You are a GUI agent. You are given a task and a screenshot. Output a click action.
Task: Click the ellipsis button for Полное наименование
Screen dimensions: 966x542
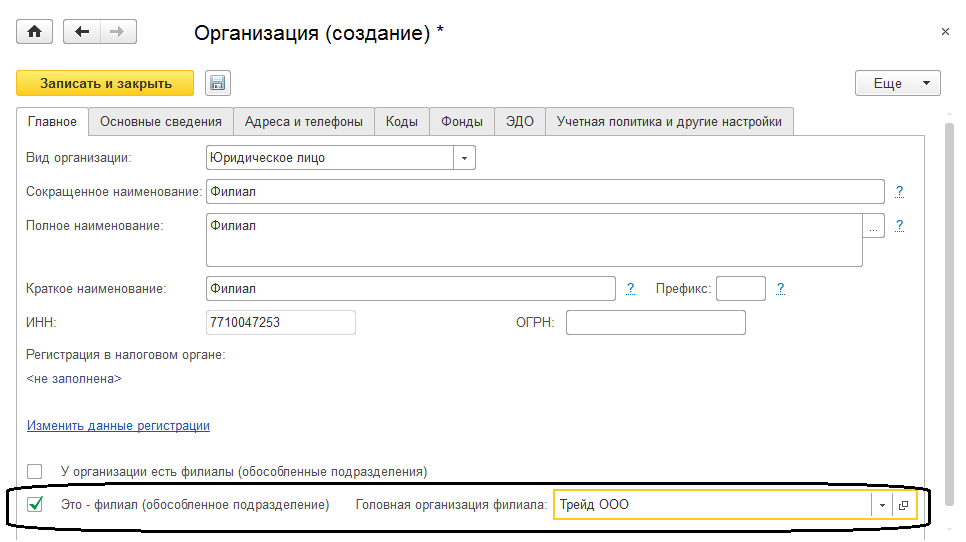tap(874, 228)
